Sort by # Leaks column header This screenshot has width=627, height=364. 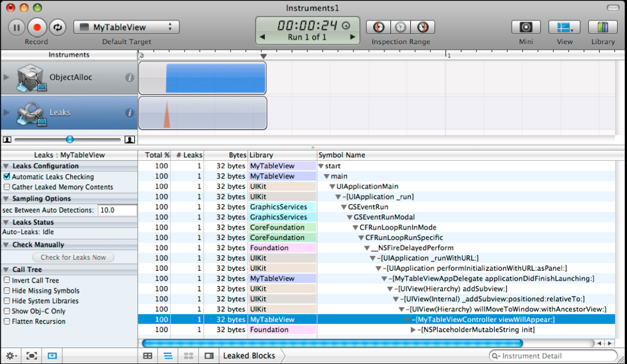pyautogui.click(x=187, y=155)
